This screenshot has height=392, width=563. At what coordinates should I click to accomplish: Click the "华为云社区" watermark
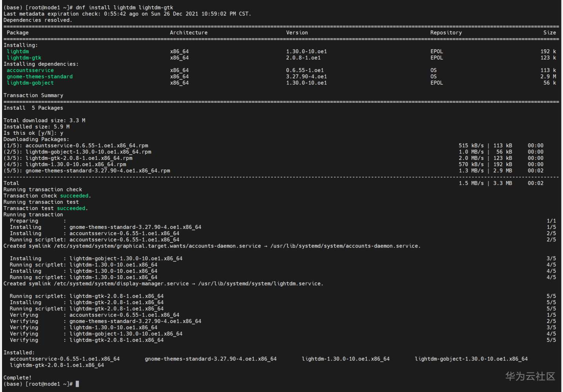530,376
